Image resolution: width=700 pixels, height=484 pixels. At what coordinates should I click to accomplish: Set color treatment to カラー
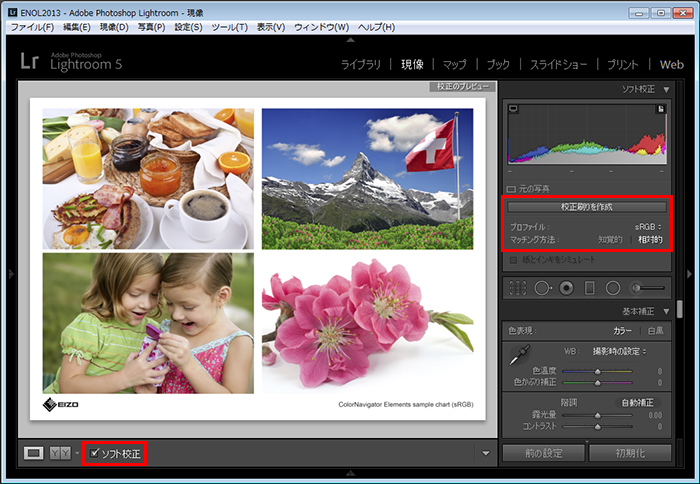tap(622, 331)
